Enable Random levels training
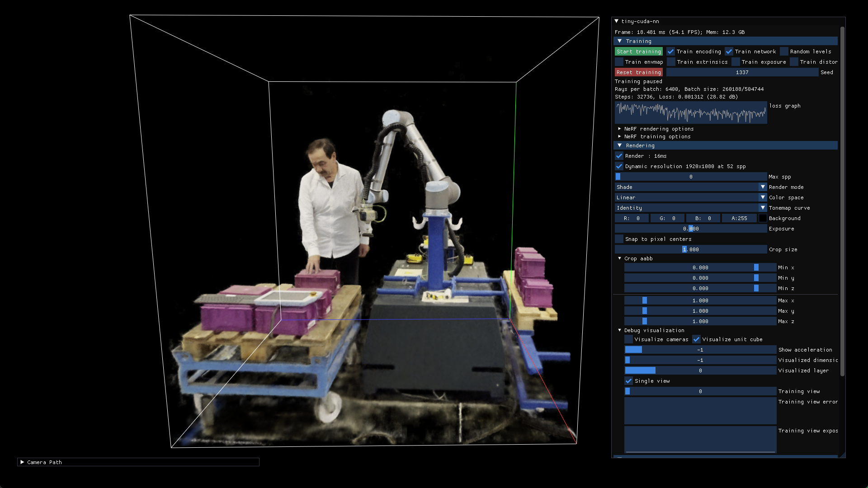The width and height of the screenshot is (868, 488). point(784,51)
